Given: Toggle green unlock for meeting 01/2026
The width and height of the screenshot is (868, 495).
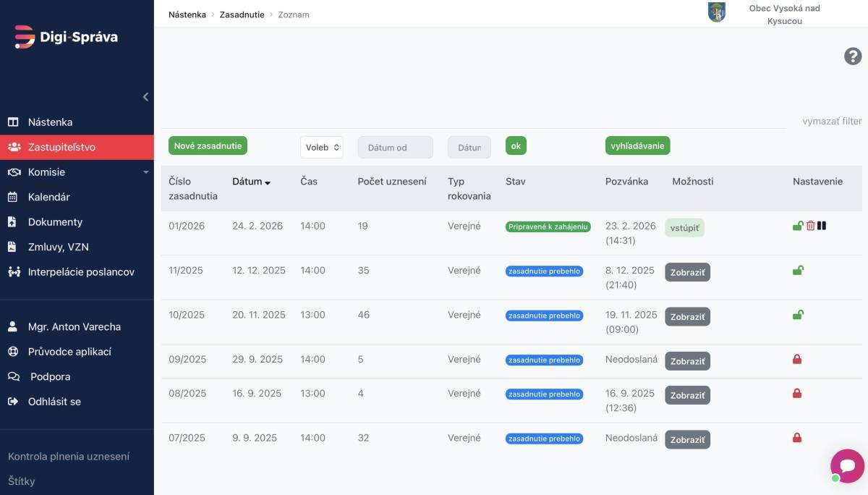Looking at the screenshot, I should (x=798, y=226).
